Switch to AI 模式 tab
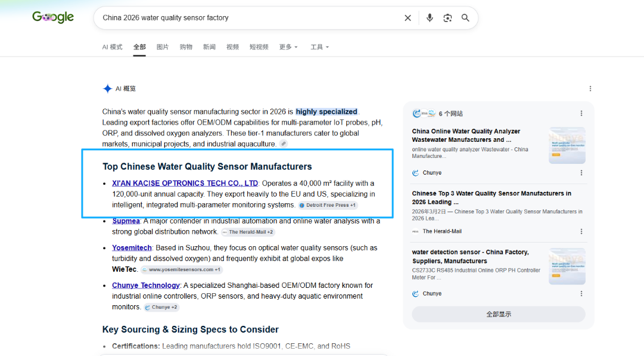 click(x=112, y=47)
